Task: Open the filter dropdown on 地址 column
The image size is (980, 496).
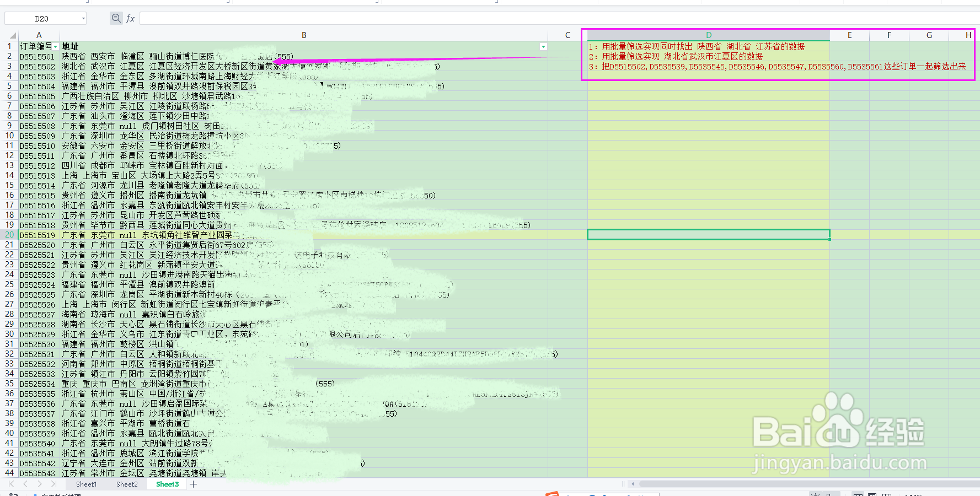Action: click(543, 47)
